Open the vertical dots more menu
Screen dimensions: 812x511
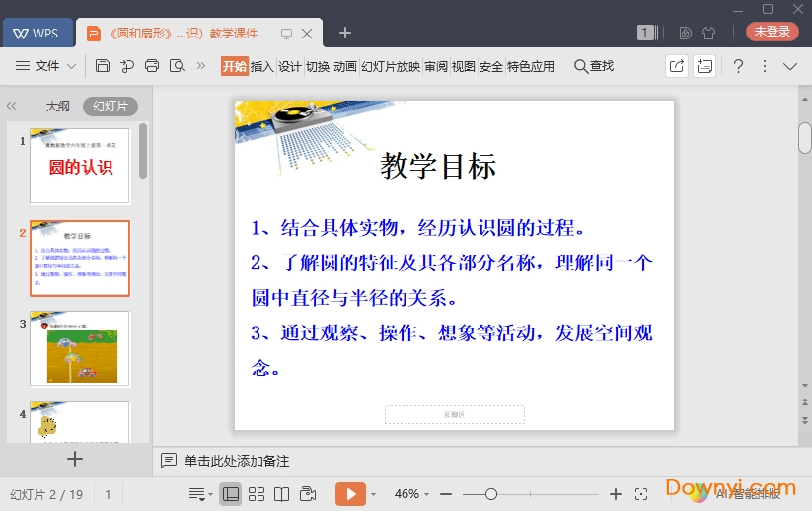(x=765, y=66)
